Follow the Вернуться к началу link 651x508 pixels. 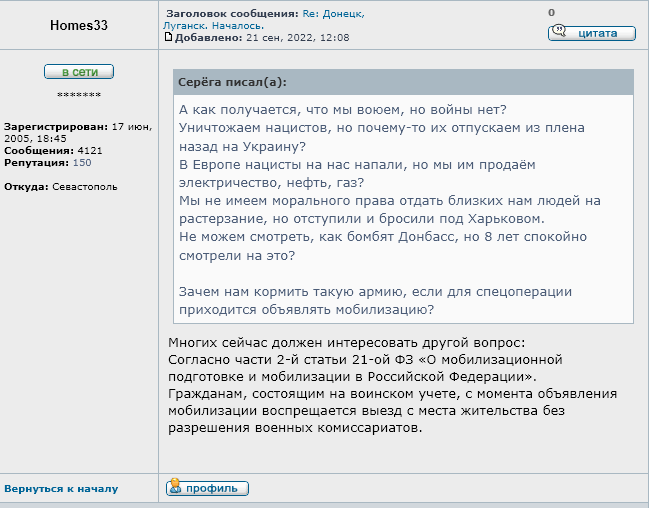pyautogui.click(x=61, y=489)
